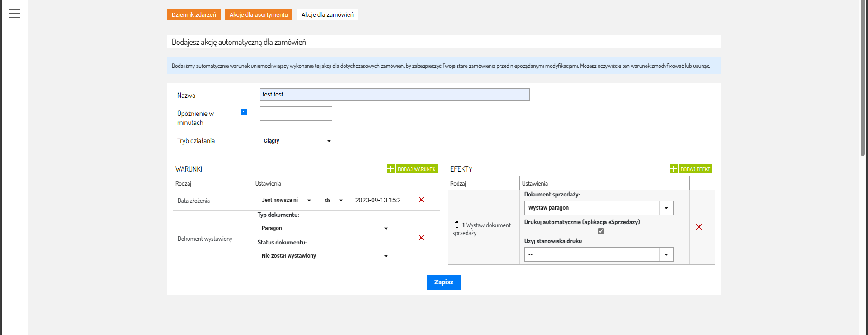Remove the Dokument wystawiony condition
This screenshot has width=868, height=335.
(x=421, y=238)
